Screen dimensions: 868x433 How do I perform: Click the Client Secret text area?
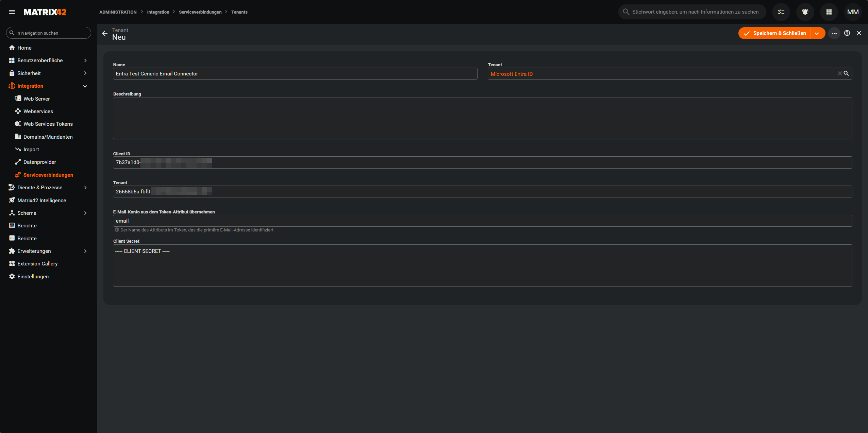click(x=482, y=265)
